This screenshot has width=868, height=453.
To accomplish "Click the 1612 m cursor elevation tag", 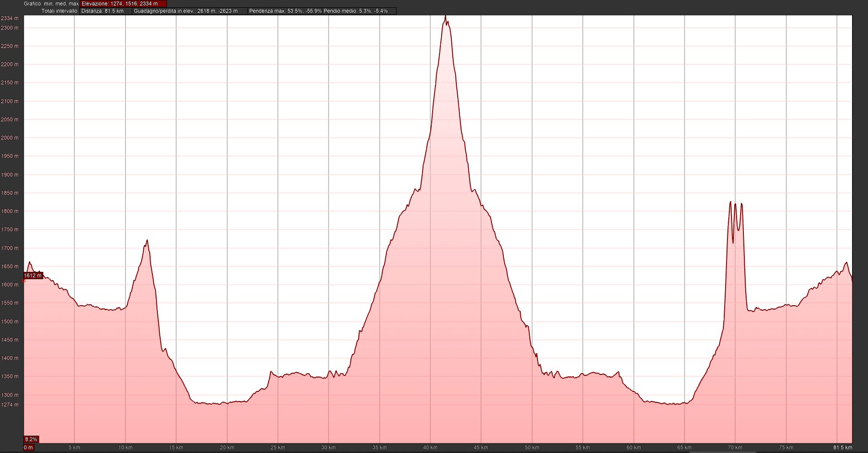I will [x=33, y=276].
